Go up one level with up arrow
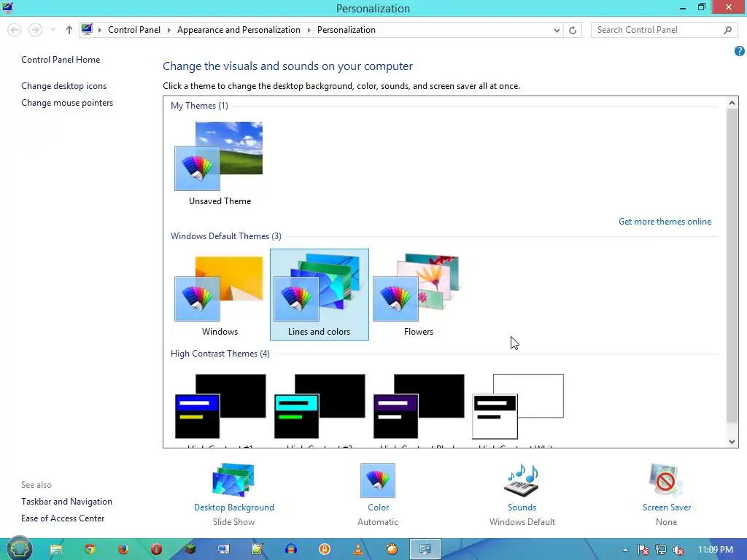 (69, 30)
